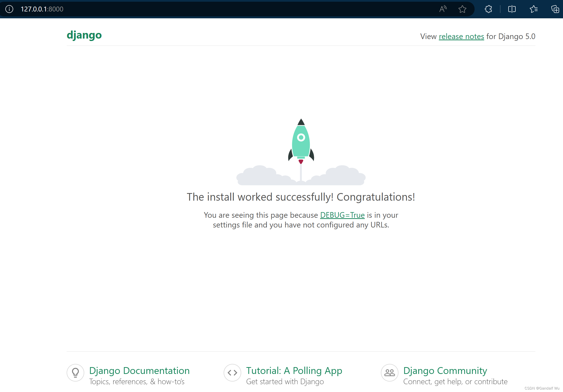The image size is (563, 392).
Task: Follow the DEBUG=True link
Action: pos(342,215)
